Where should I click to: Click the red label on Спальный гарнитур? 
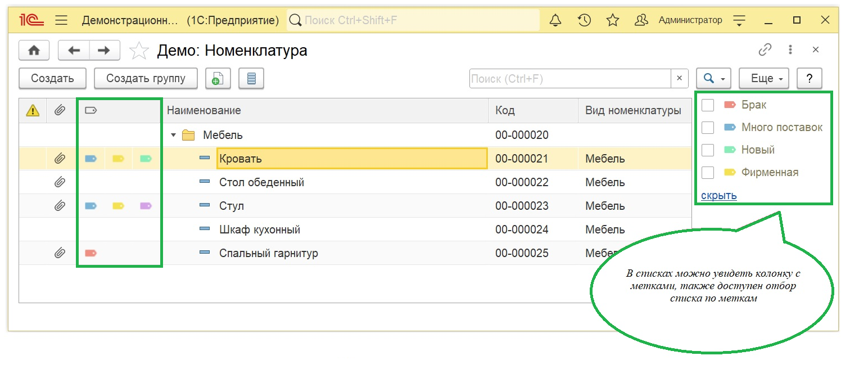point(91,253)
